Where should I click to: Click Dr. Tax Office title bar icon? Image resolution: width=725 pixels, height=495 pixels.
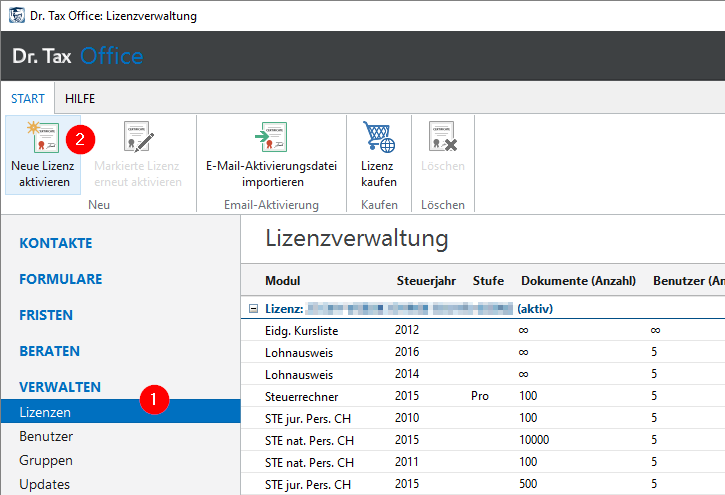point(17,15)
